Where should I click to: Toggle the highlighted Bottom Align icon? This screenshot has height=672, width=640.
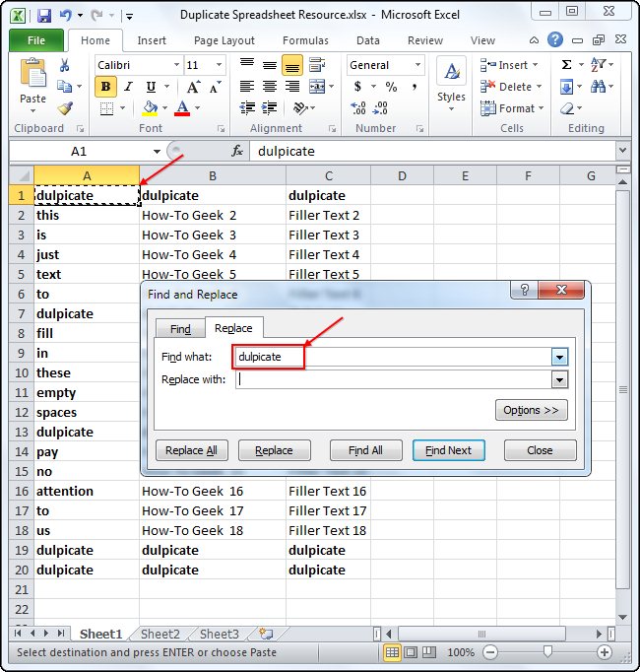tap(292, 65)
